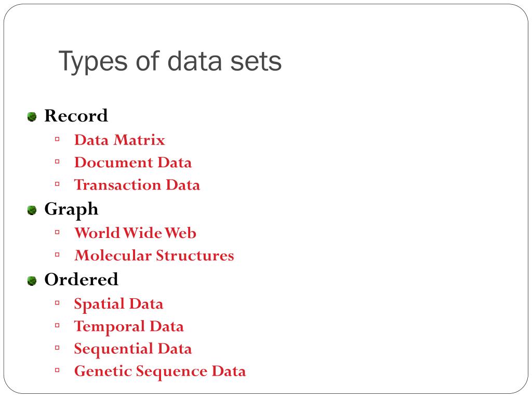
Task: Click the green bullet beside Graph
Action: click(x=32, y=210)
